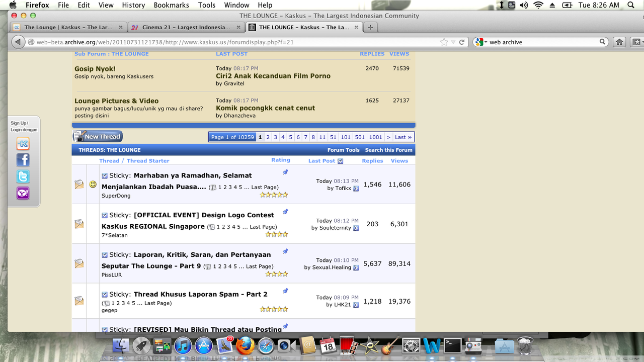Close the Cinema 21 tab
This screenshot has height=362, width=644.
238,27
